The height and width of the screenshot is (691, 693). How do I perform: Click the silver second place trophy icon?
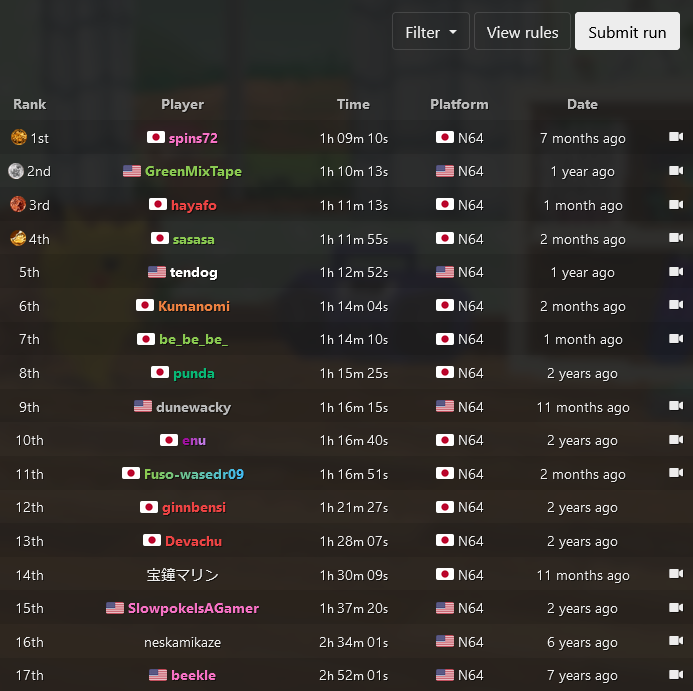click(x=16, y=171)
